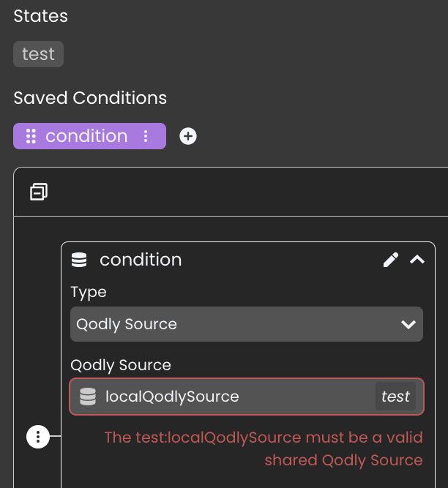Select the test state chip
Screen dimensions: 448x488
[39, 54]
